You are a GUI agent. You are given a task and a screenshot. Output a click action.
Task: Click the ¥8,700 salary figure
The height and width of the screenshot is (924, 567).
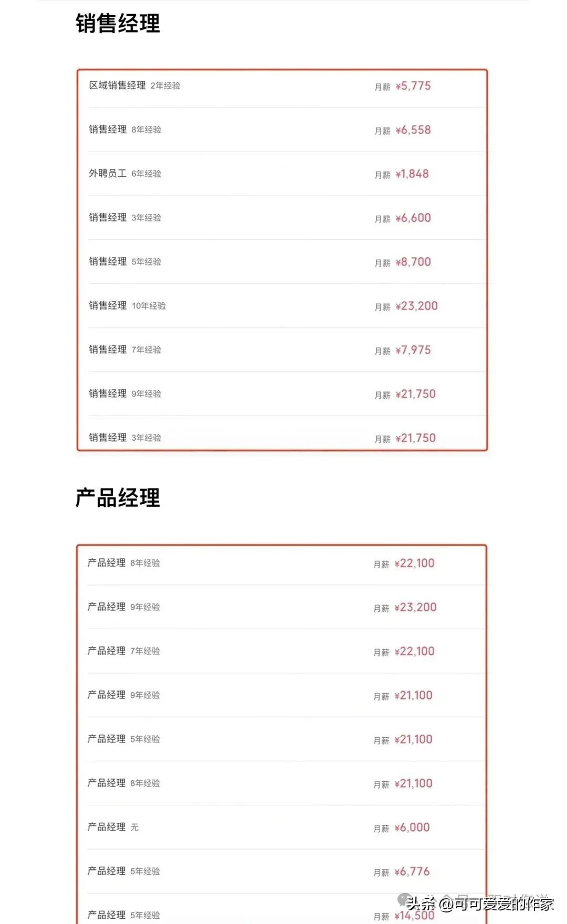[413, 262]
